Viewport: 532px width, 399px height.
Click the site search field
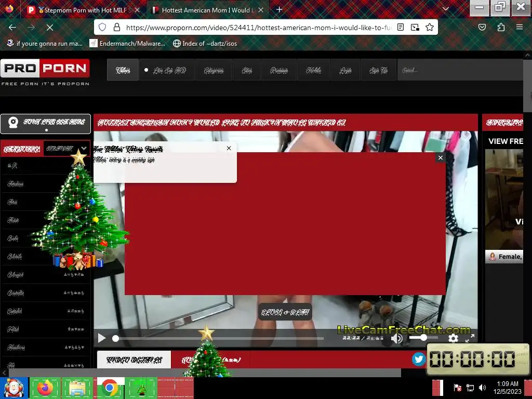click(x=460, y=70)
